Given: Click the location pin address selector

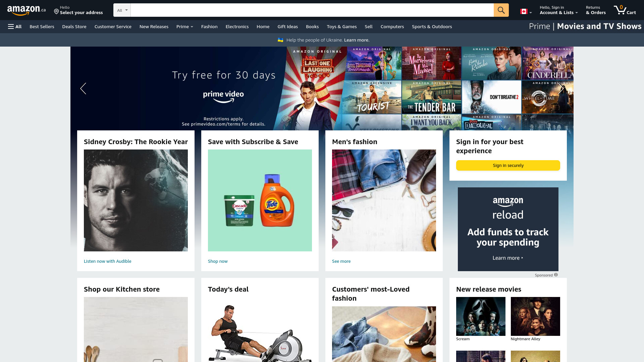Looking at the screenshot, I should click(78, 10).
